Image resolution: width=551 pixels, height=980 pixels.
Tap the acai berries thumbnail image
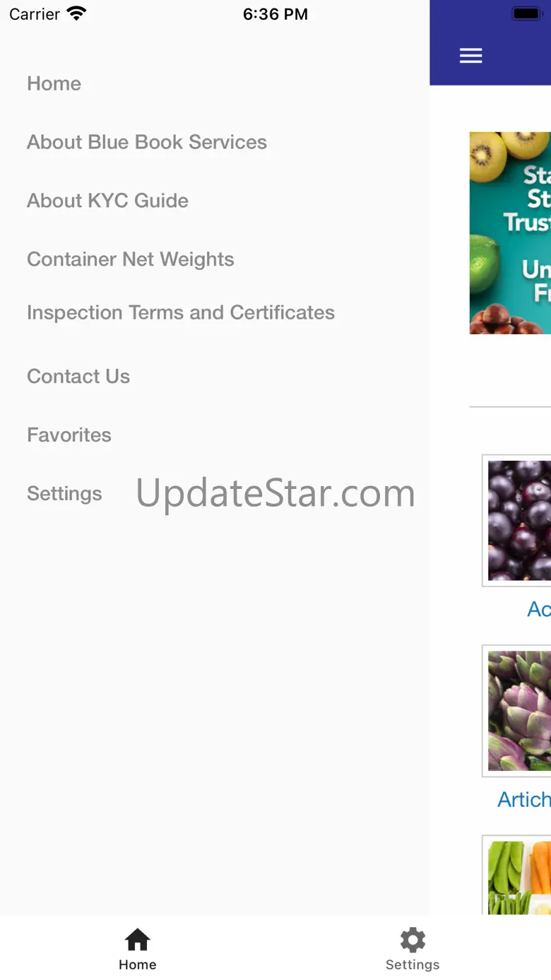(519, 521)
